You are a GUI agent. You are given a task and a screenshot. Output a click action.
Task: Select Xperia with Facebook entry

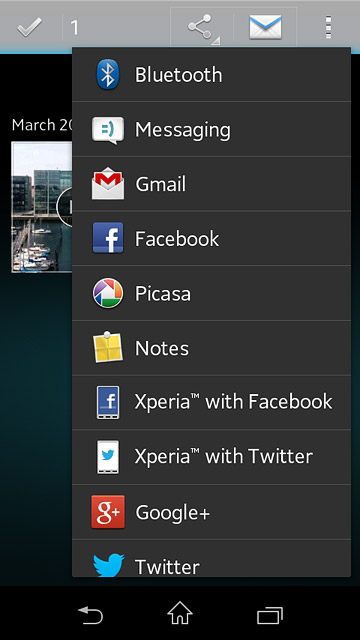pos(211,402)
